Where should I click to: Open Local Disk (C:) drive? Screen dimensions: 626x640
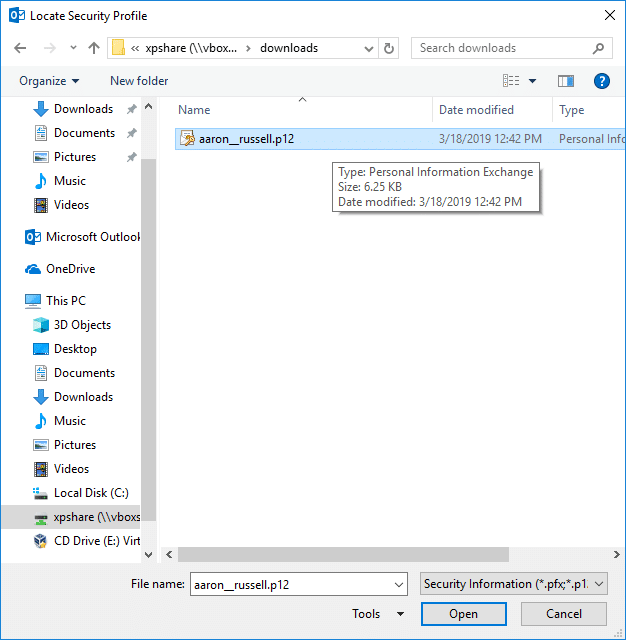(90, 493)
